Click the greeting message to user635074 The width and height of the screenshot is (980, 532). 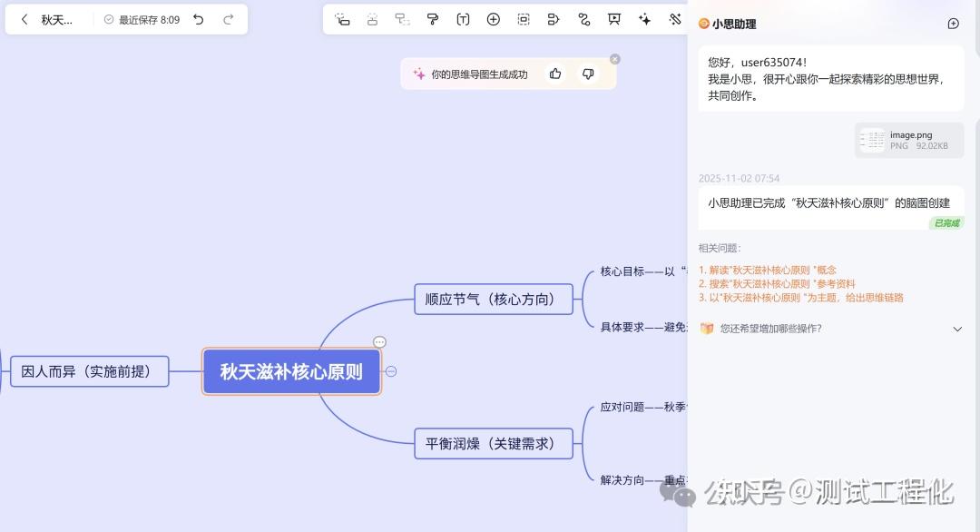[830, 79]
